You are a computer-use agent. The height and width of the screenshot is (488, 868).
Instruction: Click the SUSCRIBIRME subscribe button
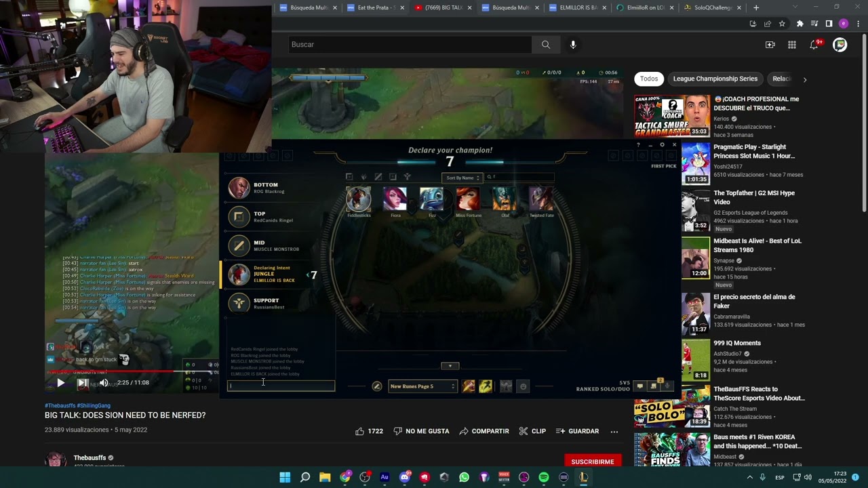593,462
